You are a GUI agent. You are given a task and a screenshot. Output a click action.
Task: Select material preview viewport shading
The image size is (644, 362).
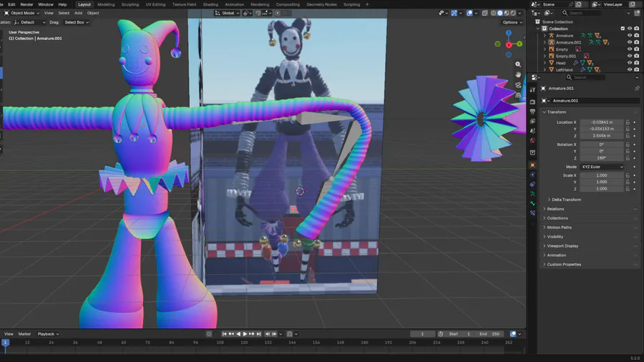[507, 13]
